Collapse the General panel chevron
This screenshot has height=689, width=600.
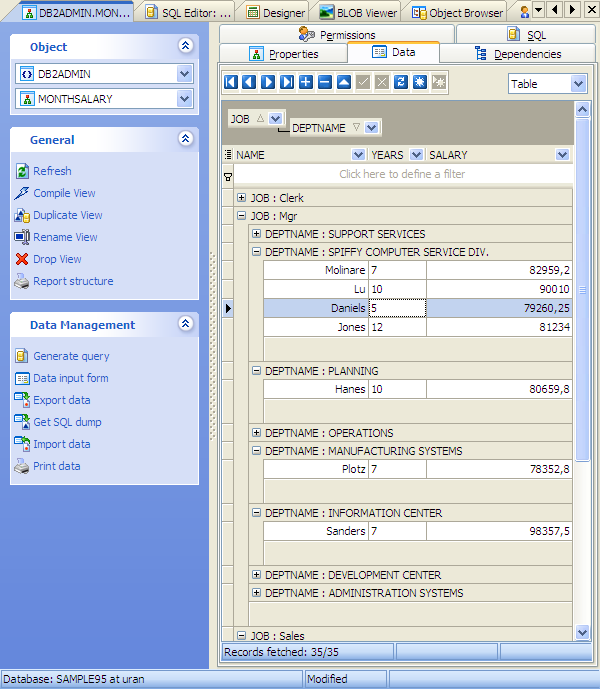(185, 138)
